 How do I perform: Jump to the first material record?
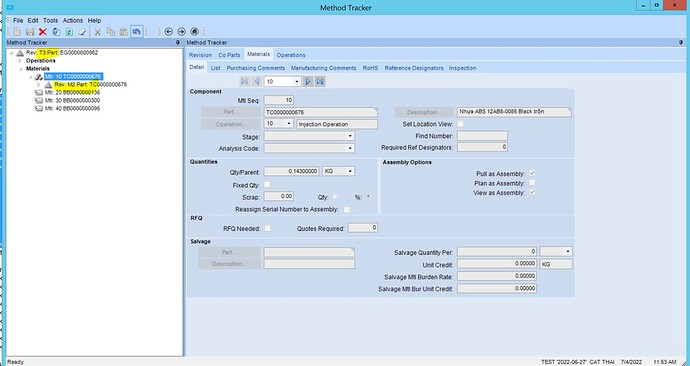tap(244, 81)
